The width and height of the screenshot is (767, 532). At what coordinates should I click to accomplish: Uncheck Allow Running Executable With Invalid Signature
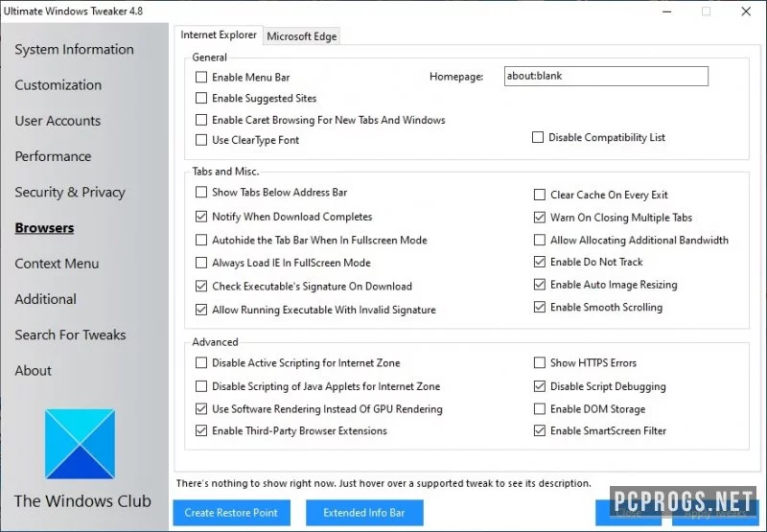pyautogui.click(x=201, y=310)
